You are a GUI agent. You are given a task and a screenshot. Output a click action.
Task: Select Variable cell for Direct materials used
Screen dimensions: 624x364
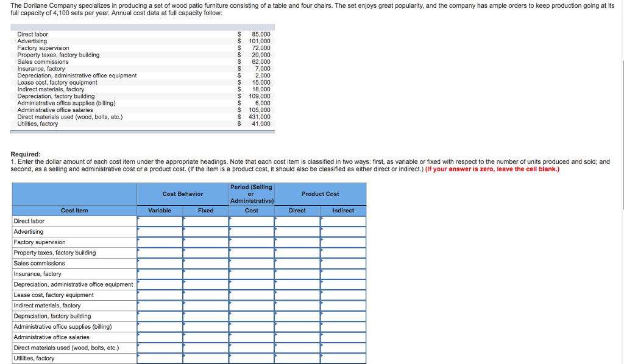(160, 348)
